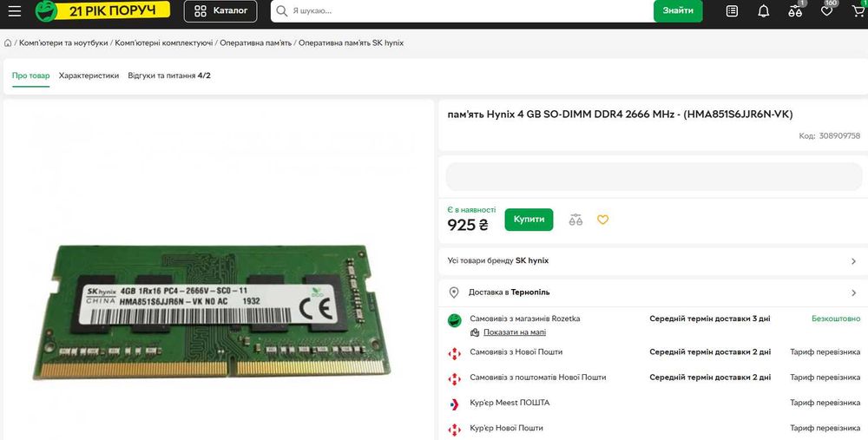Image resolution: width=868 pixels, height=440 pixels.
Task: Open the orders list icon
Action: (732, 11)
